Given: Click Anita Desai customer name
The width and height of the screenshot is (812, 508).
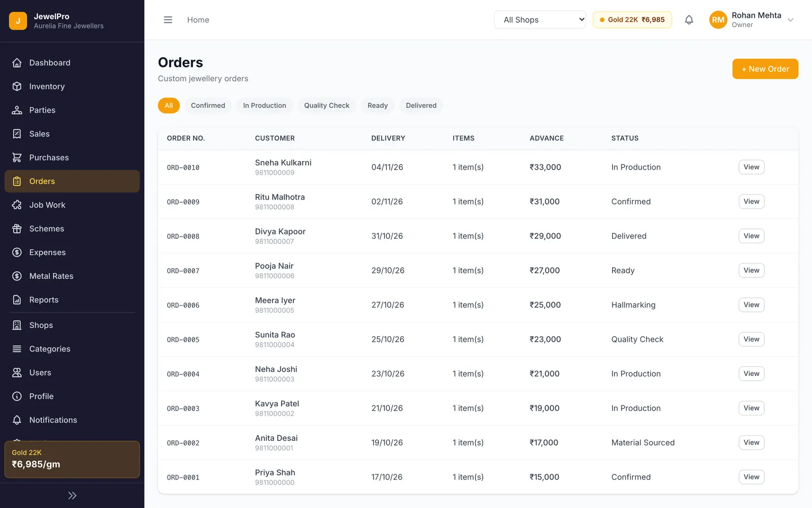Looking at the screenshot, I should coord(276,438).
